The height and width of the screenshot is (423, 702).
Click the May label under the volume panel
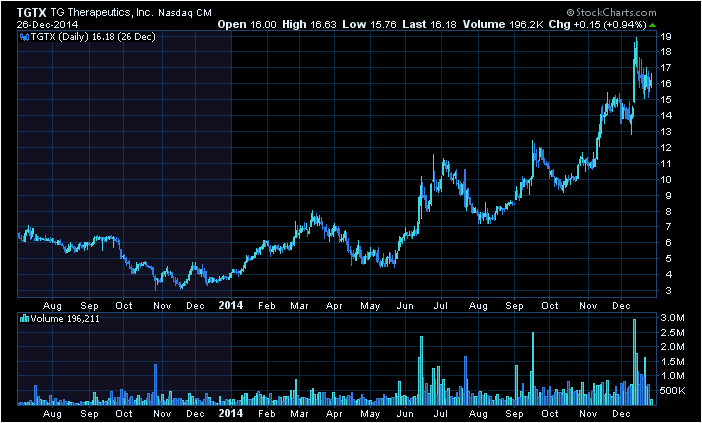click(x=370, y=414)
